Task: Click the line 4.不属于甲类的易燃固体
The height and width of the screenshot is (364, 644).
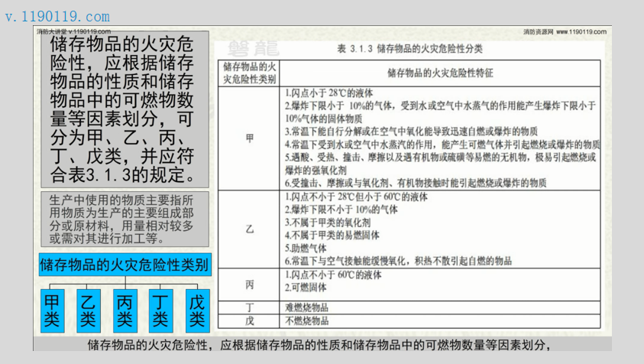Action: coord(332,236)
